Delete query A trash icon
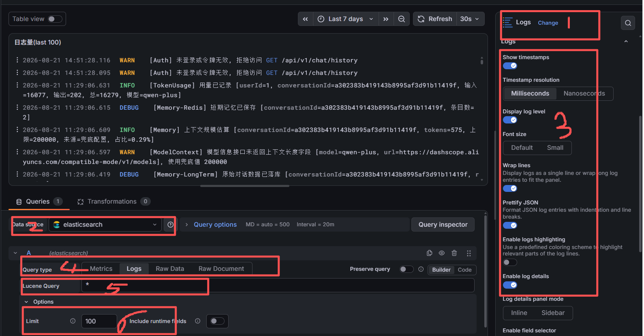 454,253
